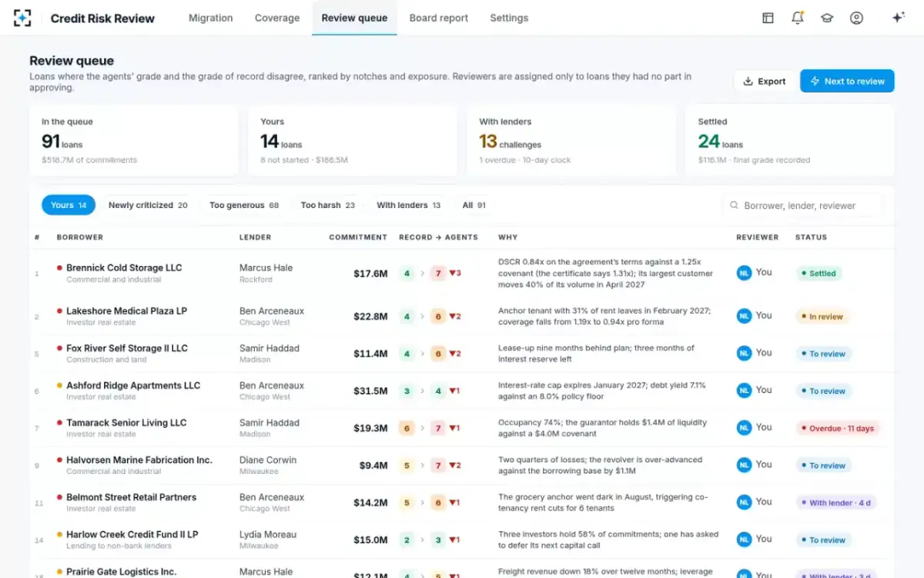Click the NL reviewer avatar for Ashford Ridge Apartments
The image size is (924, 578).
pyautogui.click(x=744, y=391)
